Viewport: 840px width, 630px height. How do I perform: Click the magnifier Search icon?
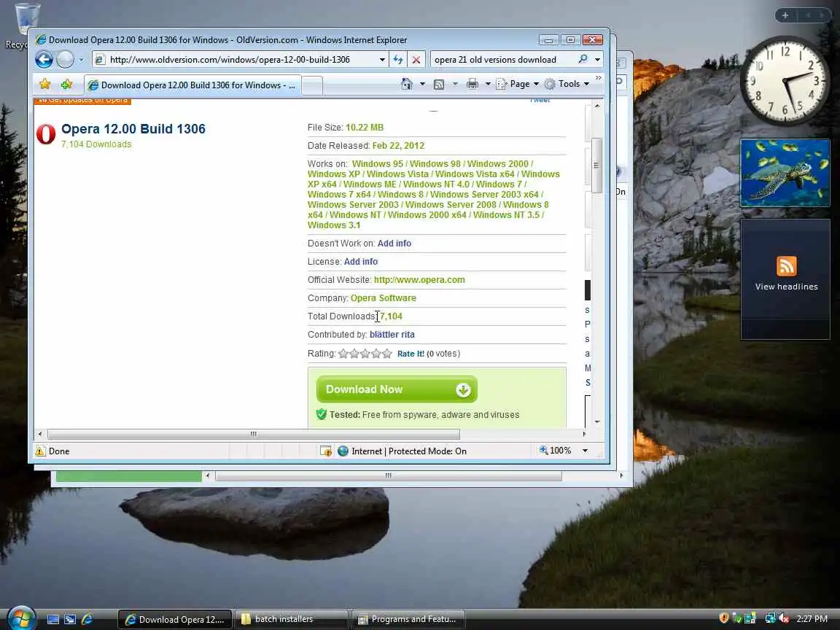pos(583,59)
